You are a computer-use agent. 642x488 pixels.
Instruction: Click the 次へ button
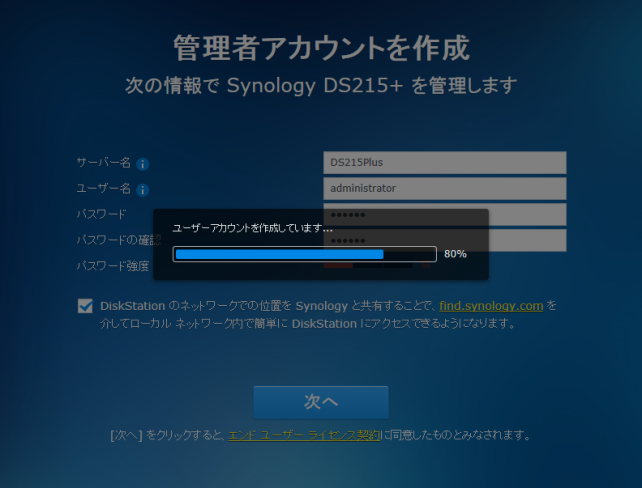(321, 402)
